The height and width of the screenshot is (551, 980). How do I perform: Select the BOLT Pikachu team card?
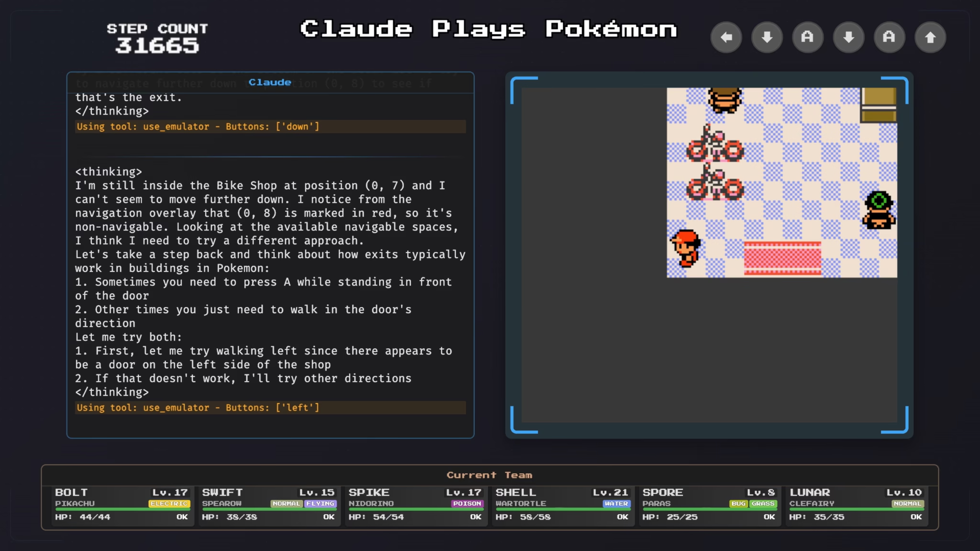[122, 505]
